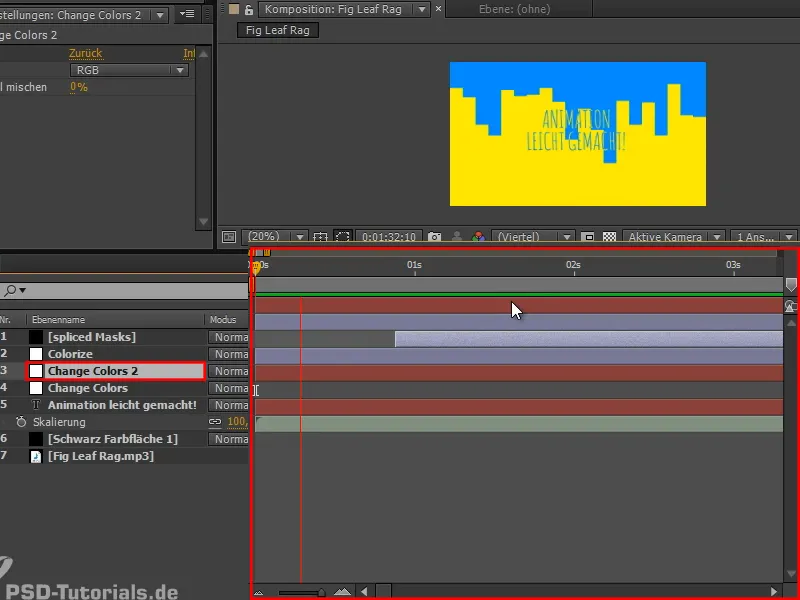Click the black swatch of Schwarz Farbfläche 1
Screen dimensions: 800x600
pyautogui.click(x=36, y=439)
